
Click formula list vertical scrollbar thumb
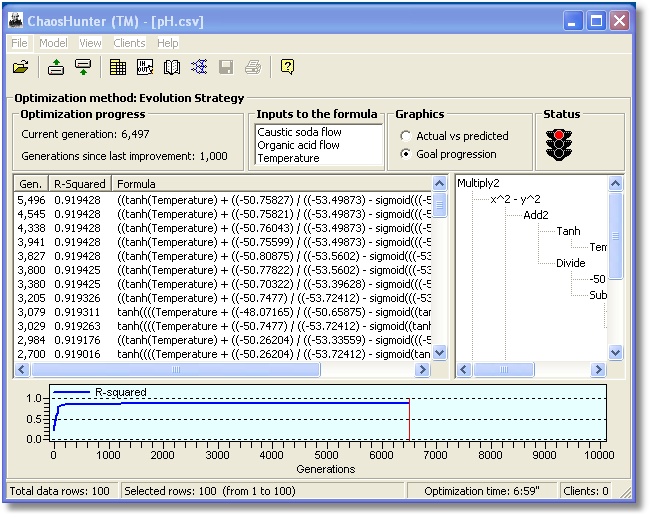click(439, 204)
